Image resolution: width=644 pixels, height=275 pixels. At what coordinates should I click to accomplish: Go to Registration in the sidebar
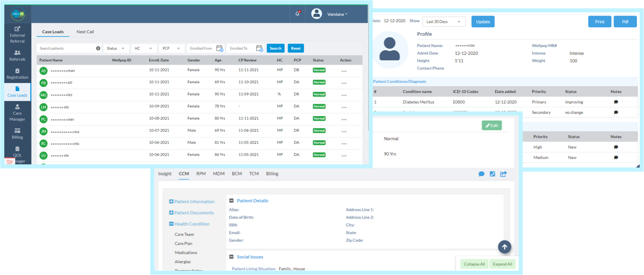pyautogui.click(x=17, y=74)
